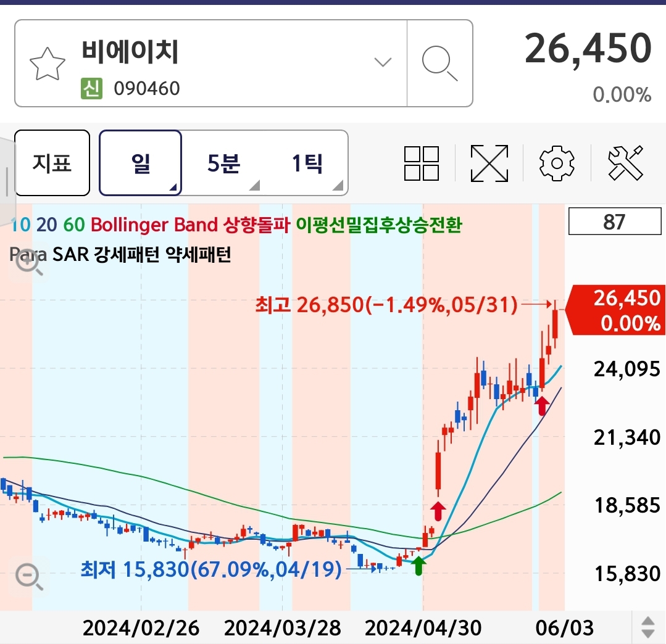Open the stock search magnifier

440,64
